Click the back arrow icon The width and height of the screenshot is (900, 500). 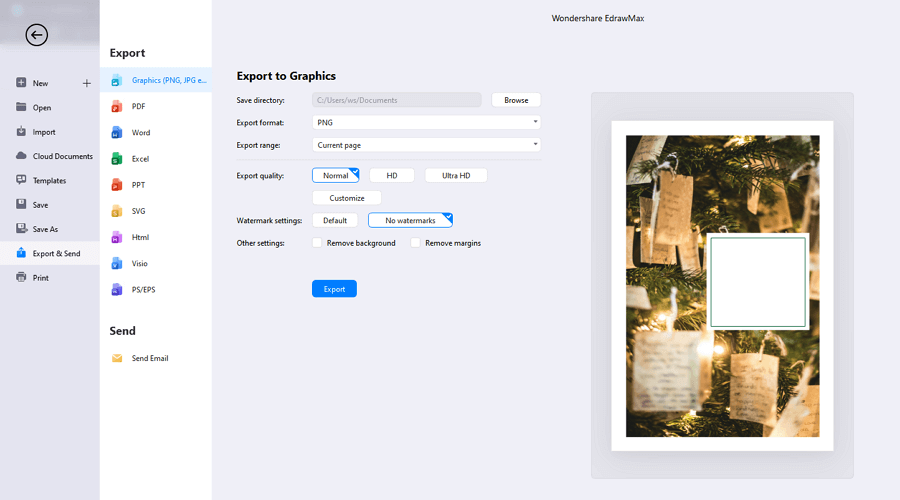coord(36,35)
